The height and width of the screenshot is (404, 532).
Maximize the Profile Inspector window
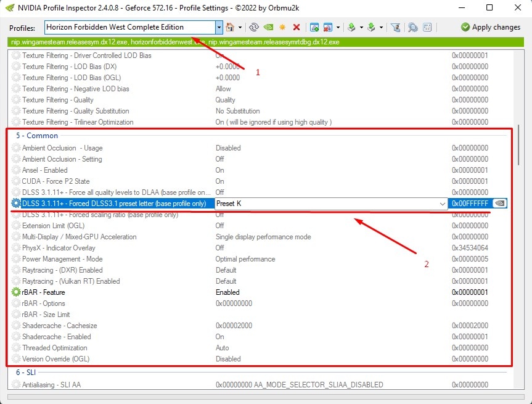click(x=489, y=7)
